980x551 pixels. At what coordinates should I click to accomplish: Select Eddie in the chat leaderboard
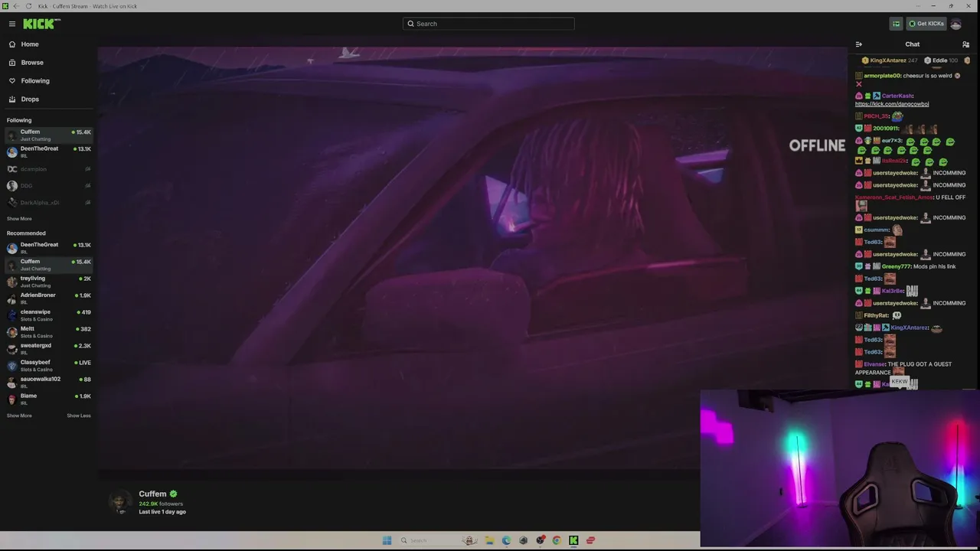(940, 60)
